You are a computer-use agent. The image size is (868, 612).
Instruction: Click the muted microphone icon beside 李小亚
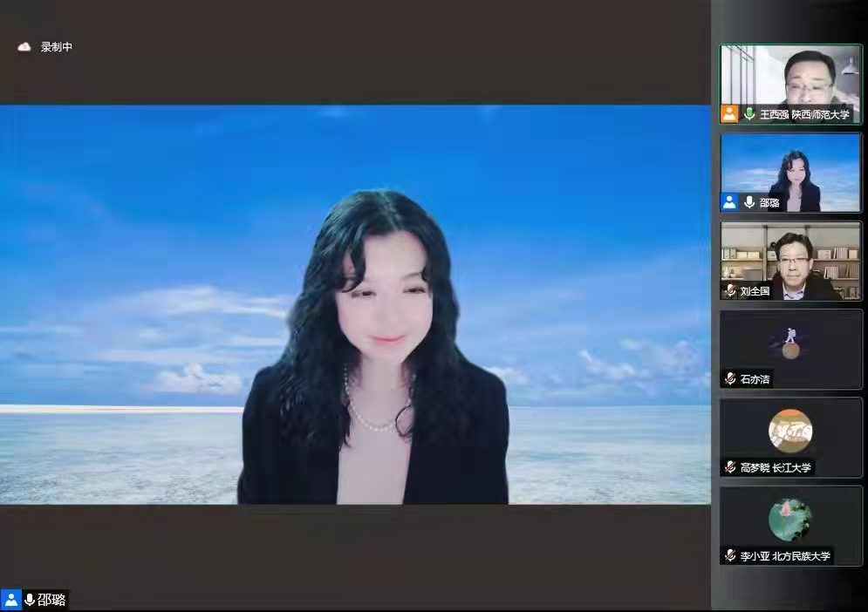point(731,555)
